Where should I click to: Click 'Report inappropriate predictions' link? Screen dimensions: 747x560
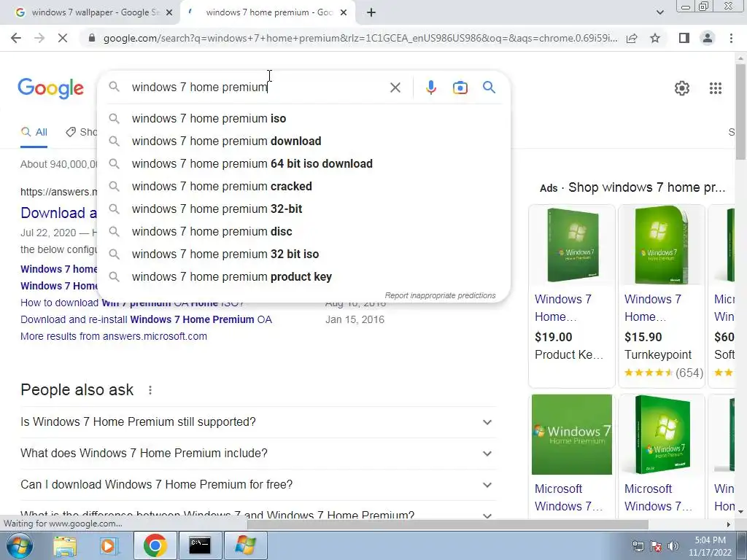click(x=440, y=296)
